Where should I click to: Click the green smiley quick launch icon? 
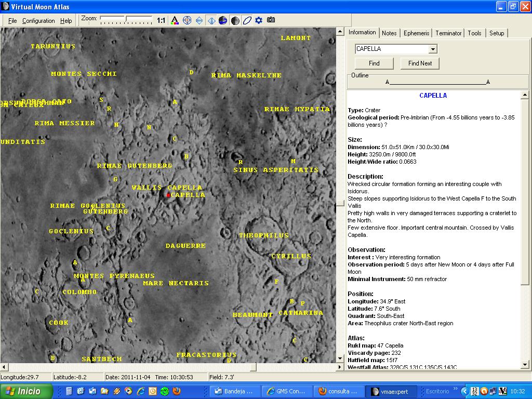[165, 391]
